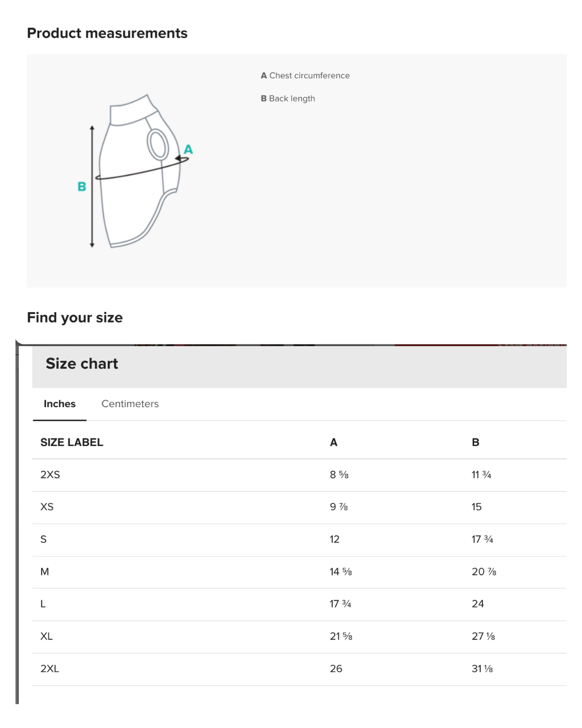
Task: Choose the M size row label
Action: [x=45, y=572]
